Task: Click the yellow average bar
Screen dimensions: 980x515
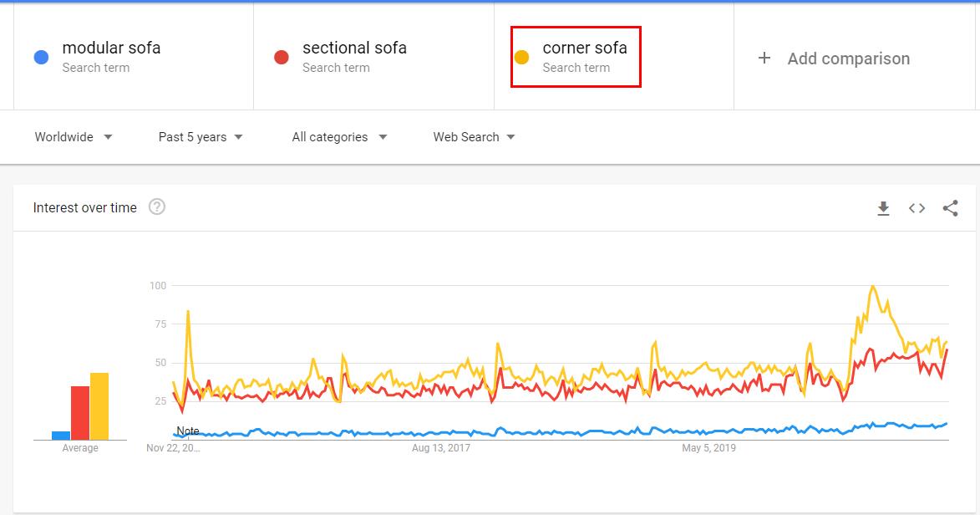Action: (x=99, y=406)
